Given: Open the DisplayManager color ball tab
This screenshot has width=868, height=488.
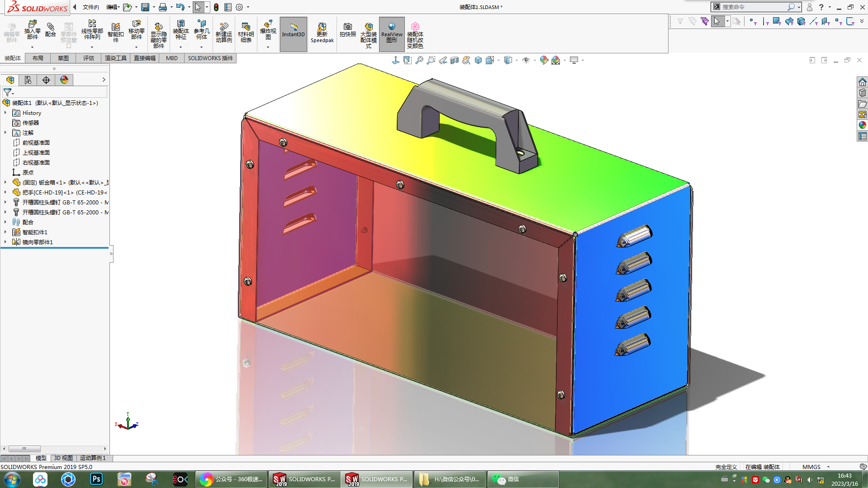Looking at the screenshot, I should click(64, 80).
